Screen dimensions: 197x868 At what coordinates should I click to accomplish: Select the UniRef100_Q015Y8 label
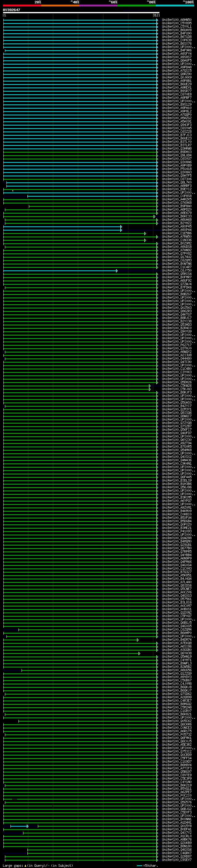176,826
